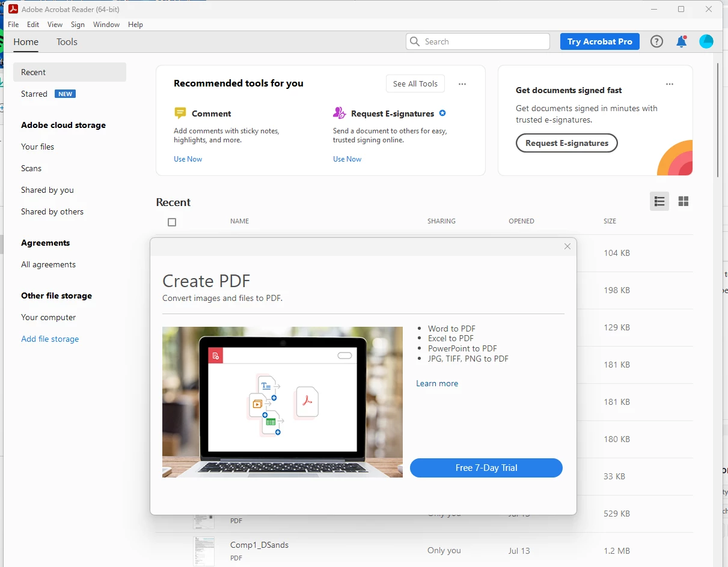Image resolution: width=728 pixels, height=567 pixels.
Task: Open Shared by others
Action: point(52,211)
